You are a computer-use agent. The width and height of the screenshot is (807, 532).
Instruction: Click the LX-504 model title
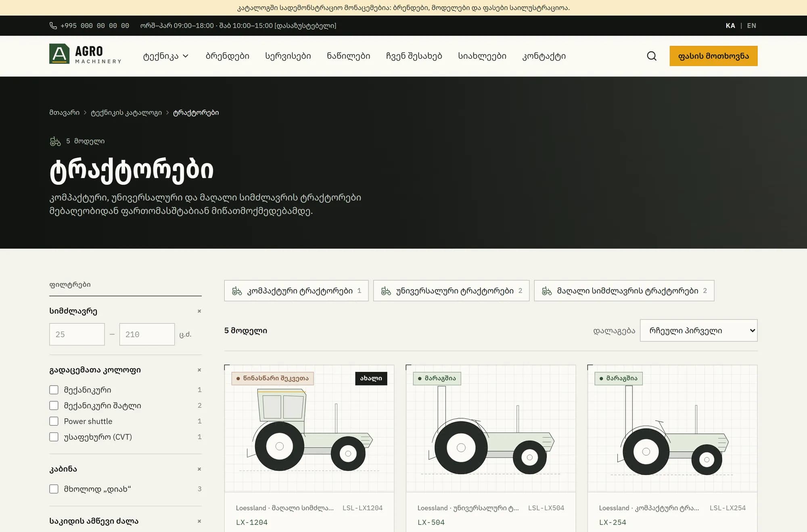point(431,522)
